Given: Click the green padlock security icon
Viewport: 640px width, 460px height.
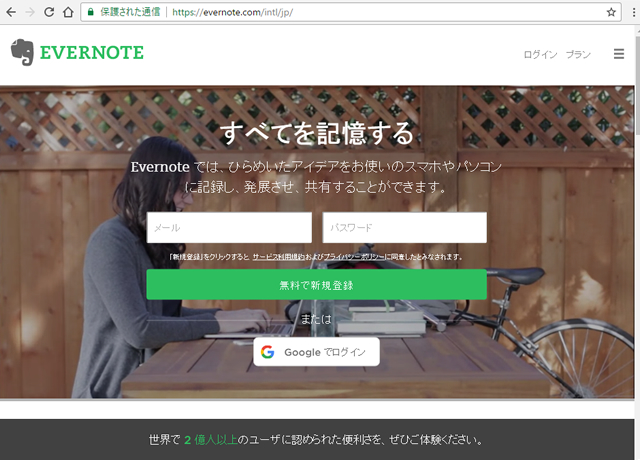Looking at the screenshot, I should [91, 12].
